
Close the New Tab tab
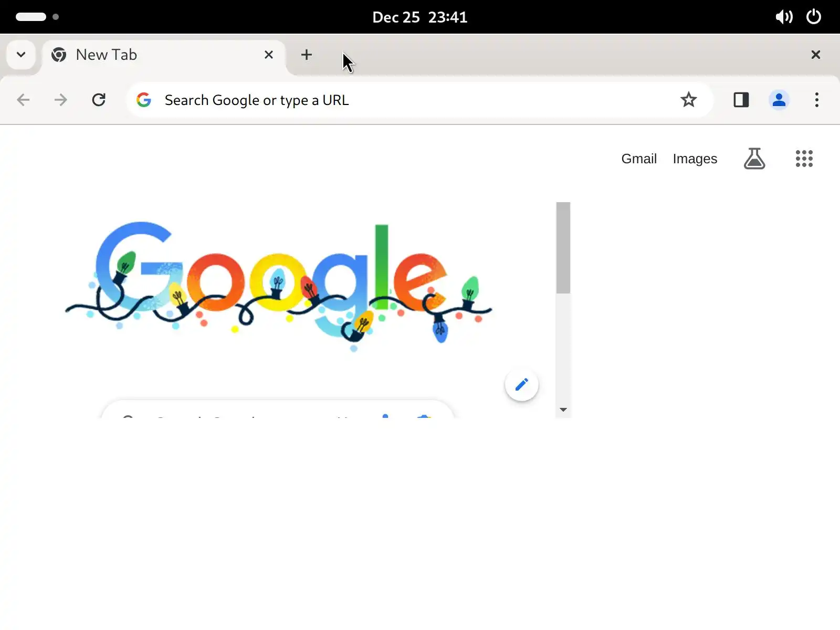tap(269, 55)
